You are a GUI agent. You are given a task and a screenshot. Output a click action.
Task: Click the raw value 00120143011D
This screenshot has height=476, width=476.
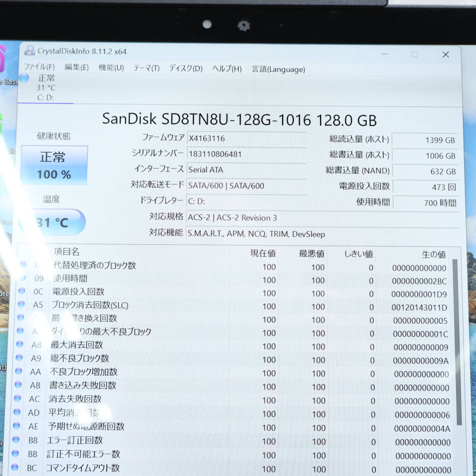pos(419,307)
